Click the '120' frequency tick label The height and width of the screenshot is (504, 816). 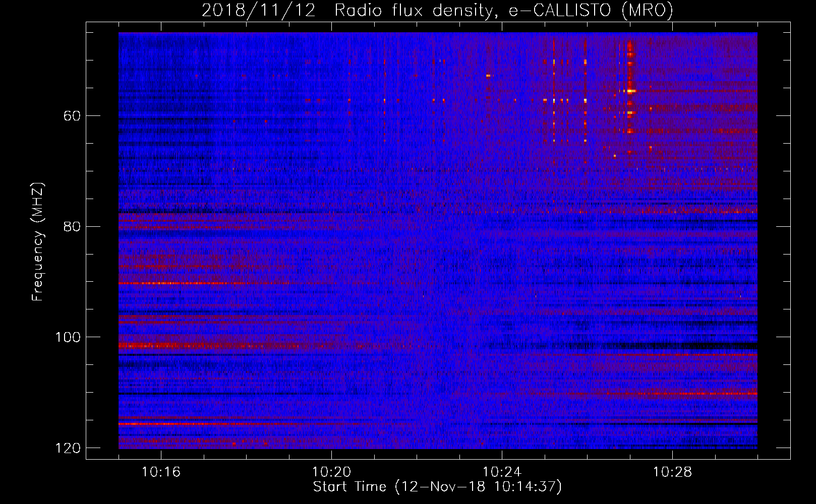(x=68, y=448)
